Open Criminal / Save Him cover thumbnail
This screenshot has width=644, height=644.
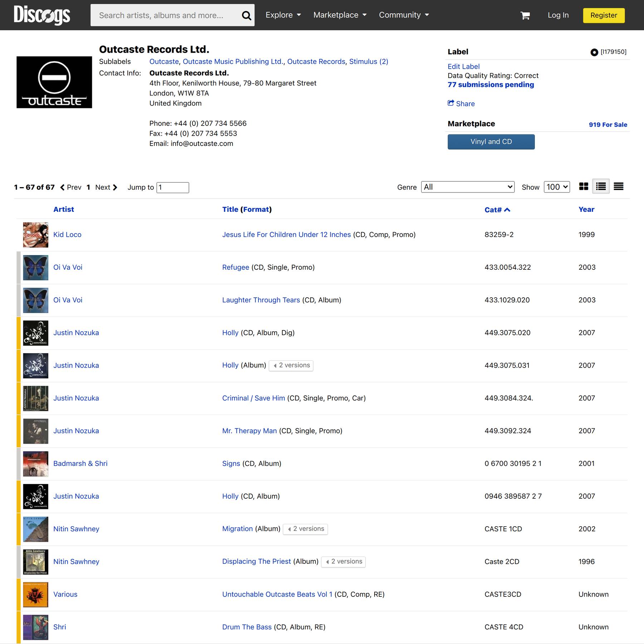(35, 398)
